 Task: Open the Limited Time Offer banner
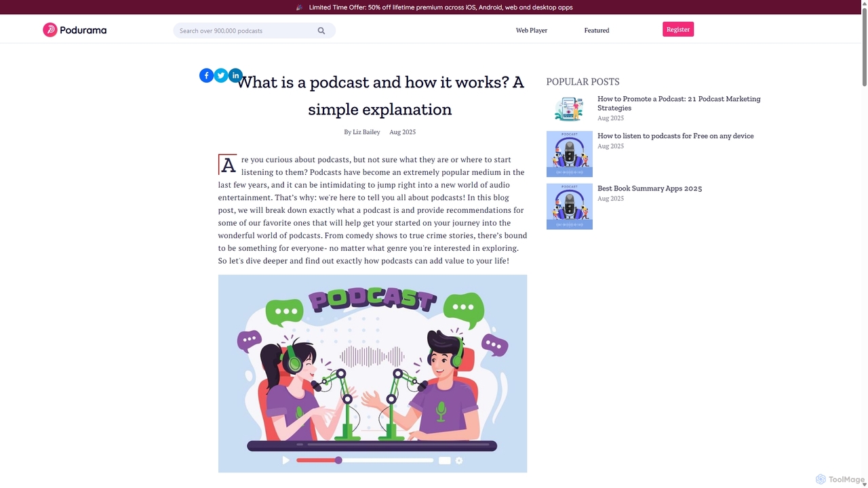[441, 7]
